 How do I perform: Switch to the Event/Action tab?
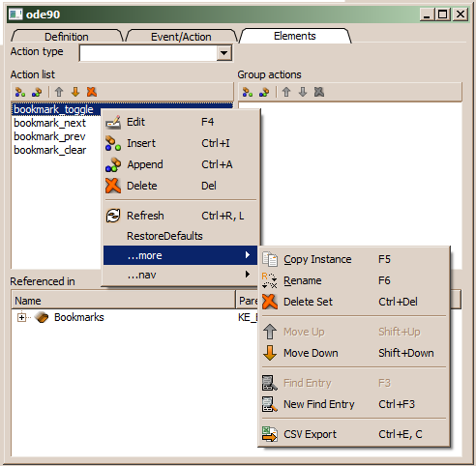click(181, 37)
